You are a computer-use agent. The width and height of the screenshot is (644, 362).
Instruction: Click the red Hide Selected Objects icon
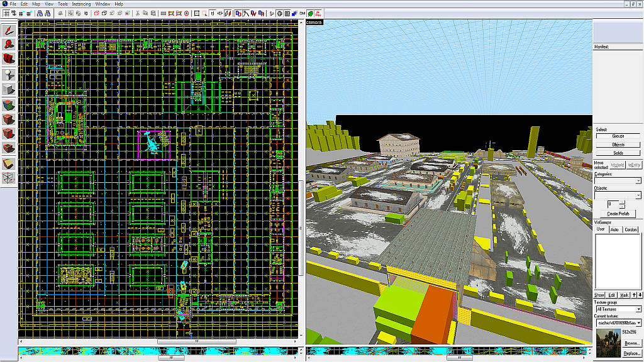[x=96, y=14]
